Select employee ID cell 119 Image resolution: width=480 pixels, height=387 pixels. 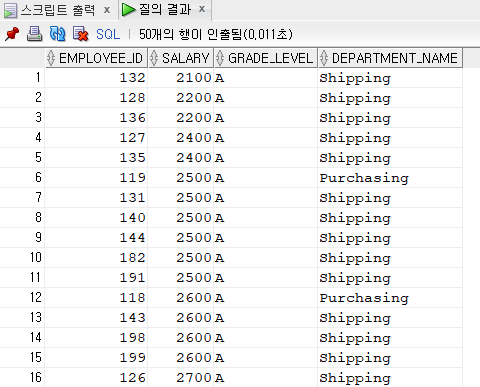pos(96,178)
